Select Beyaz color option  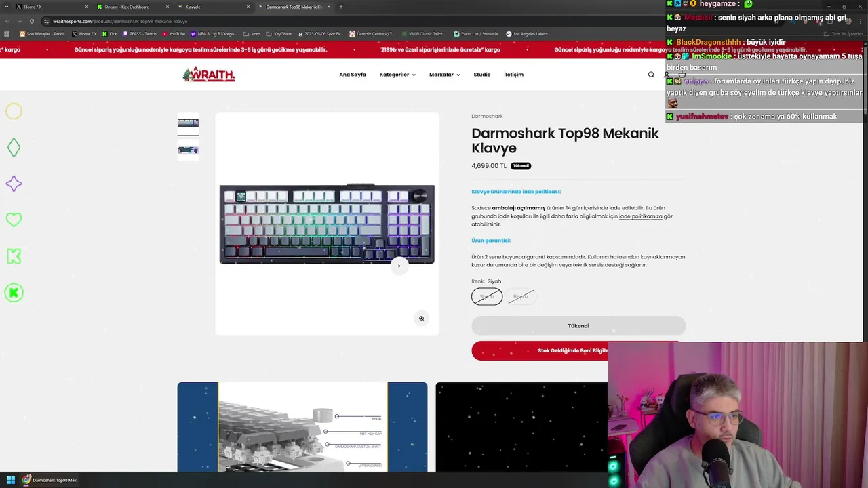(x=521, y=296)
